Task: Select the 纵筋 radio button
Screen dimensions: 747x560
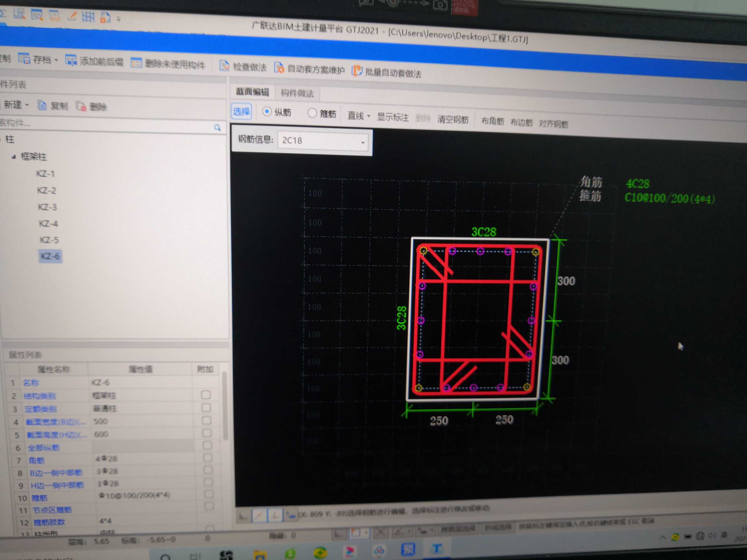Action: click(x=267, y=111)
